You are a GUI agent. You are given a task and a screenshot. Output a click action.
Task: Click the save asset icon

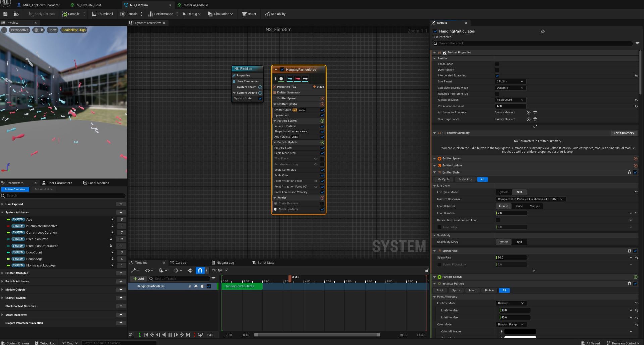coord(5,14)
